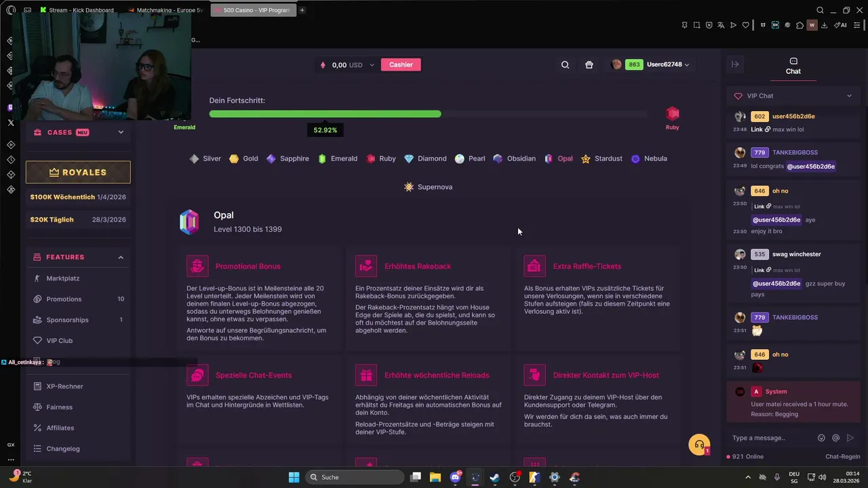Screen dimensions: 868x488
Task: Collapse the chat panel arrow icon
Action: tap(735, 64)
